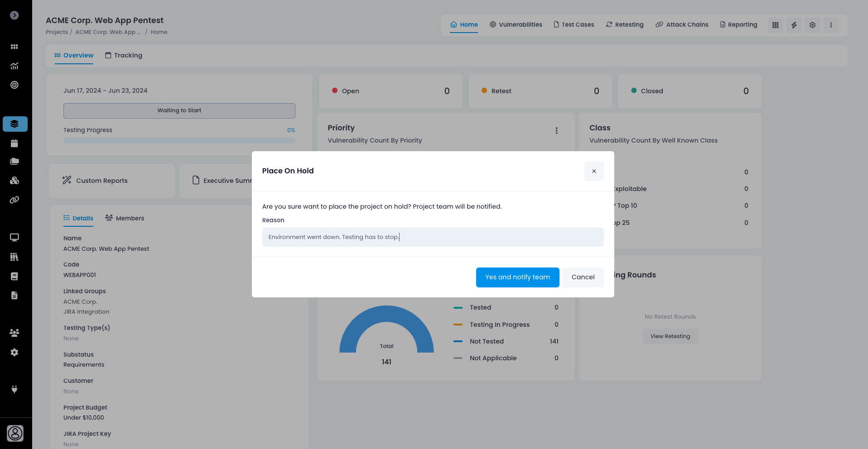
Task: Close the Place On Hold dialog
Action: tap(593, 171)
